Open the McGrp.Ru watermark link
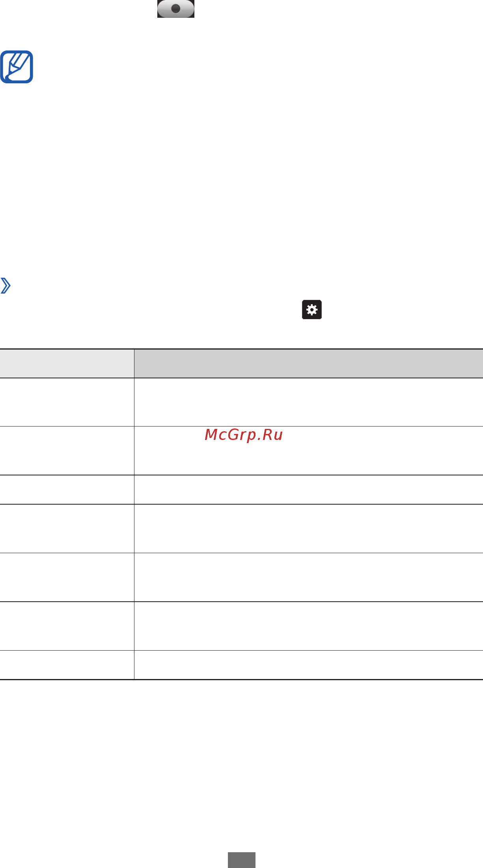This screenshot has width=483, height=868. click(244, 435)
